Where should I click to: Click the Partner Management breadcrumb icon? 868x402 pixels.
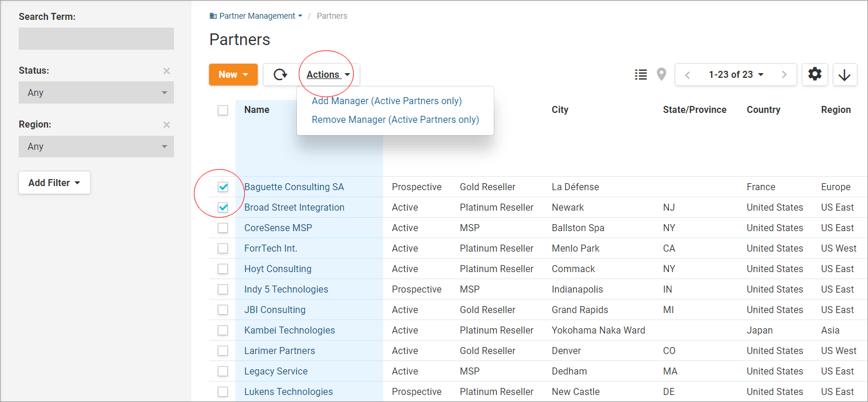[x=213, y=16]
